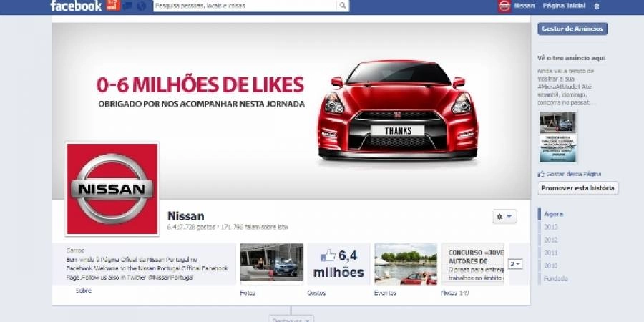Open the Destaques dropdown at the bottom

(291, 319)
